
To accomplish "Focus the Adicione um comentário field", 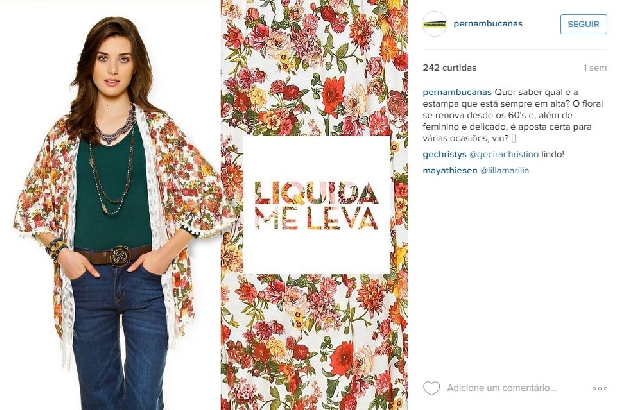I will pos(501,388).
